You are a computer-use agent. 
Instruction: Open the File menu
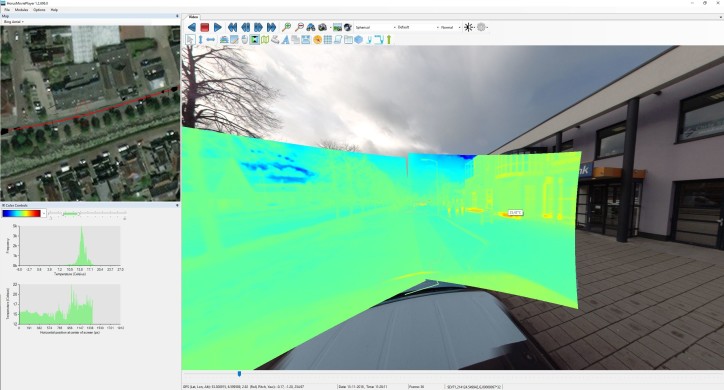(7, 10)
